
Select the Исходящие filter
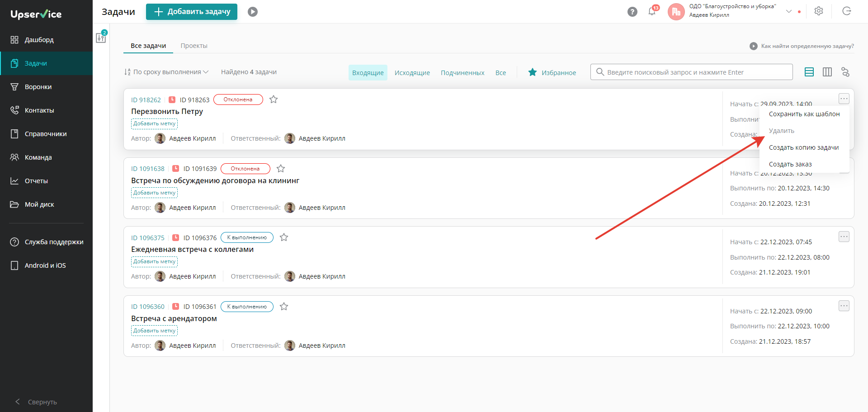(412, 73)
